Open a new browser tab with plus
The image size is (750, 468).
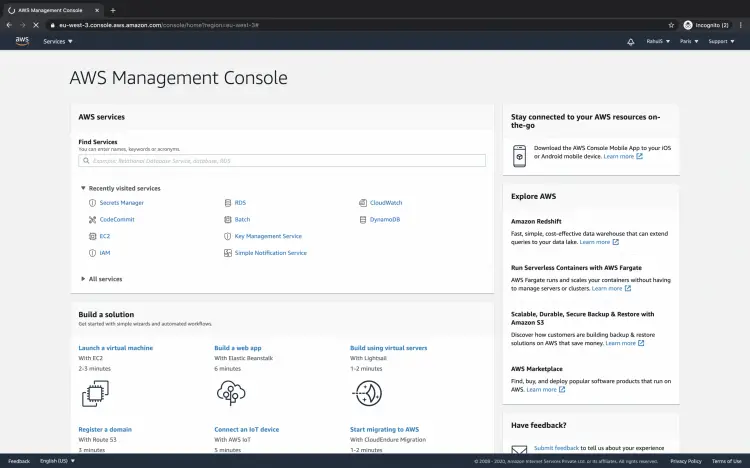113,10
